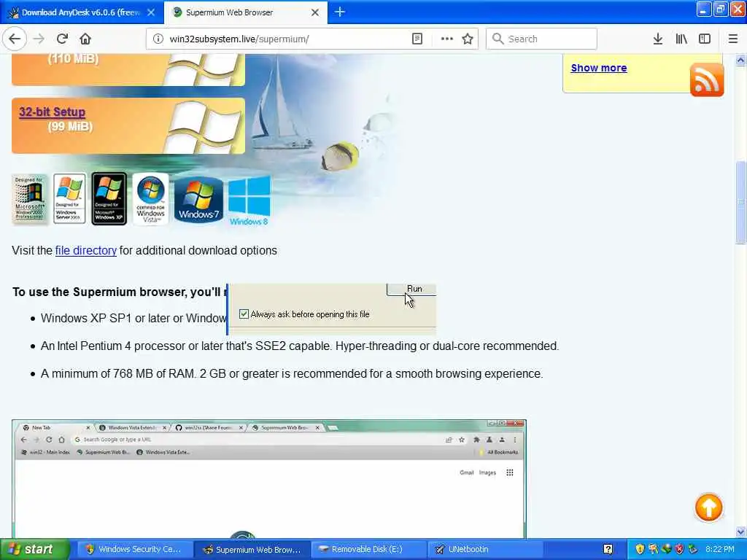Close the Supermium Web Browser tab
This screenshot has width=747, height=560.
coord(315,12)
